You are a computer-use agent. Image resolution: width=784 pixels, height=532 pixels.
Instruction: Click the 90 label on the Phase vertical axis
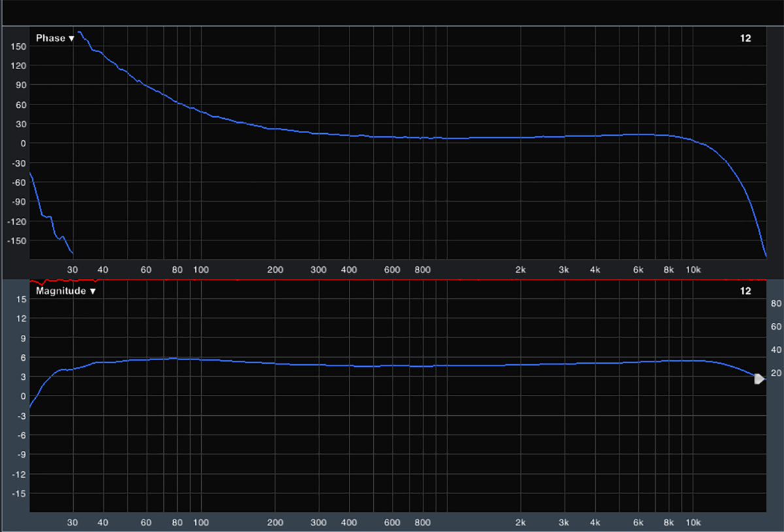point(20,86)
